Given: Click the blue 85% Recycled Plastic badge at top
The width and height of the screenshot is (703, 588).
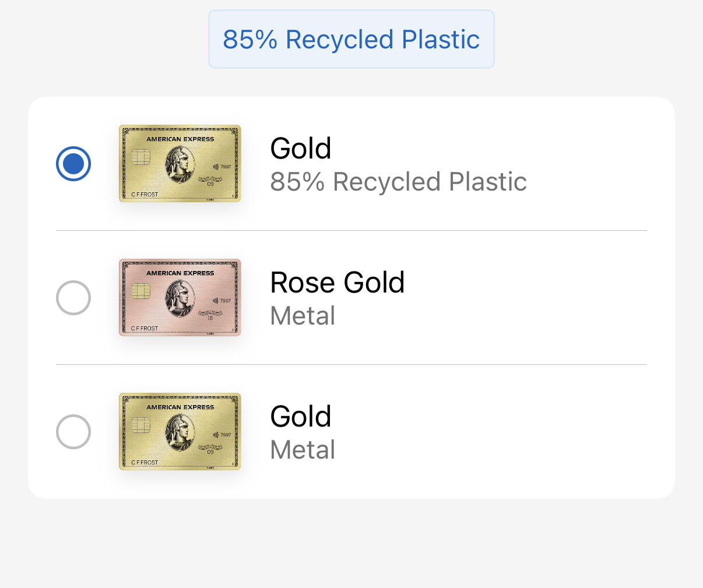Looking at the screenshot, I should 351,40.
